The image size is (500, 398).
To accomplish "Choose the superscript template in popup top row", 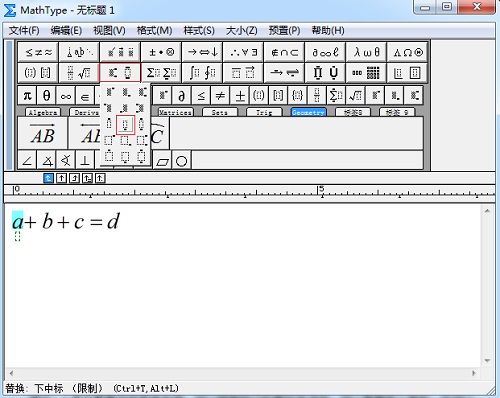I will point(109,92).
